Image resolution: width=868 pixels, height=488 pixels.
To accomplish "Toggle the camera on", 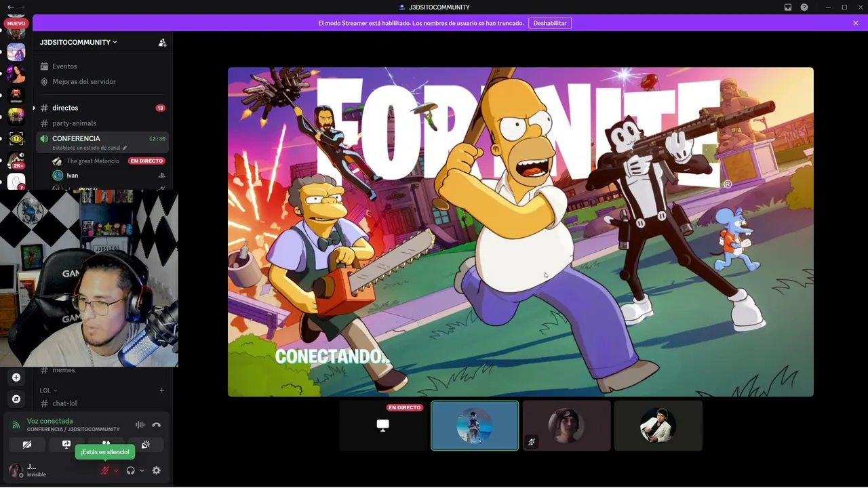I will pyautogui.click(x=27, y=445).
